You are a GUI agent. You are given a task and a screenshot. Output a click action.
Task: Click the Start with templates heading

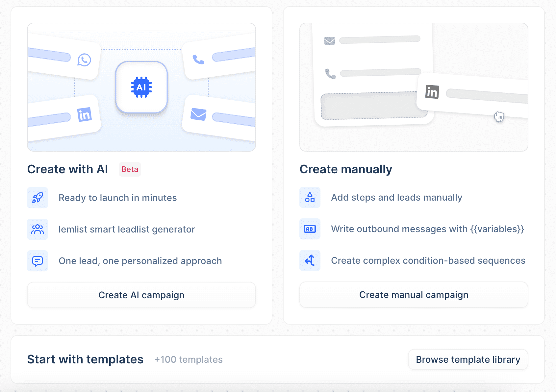click(85, 359)
